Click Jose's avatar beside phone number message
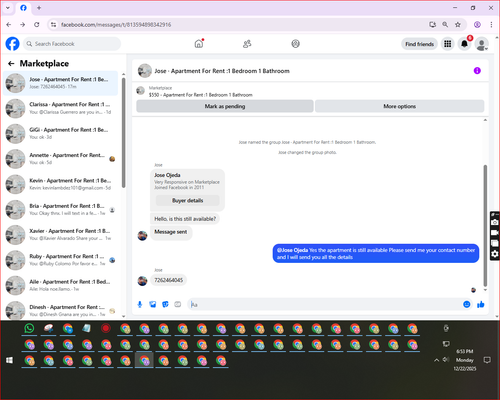This screenshot has height=400, width=500. (142, 281)
